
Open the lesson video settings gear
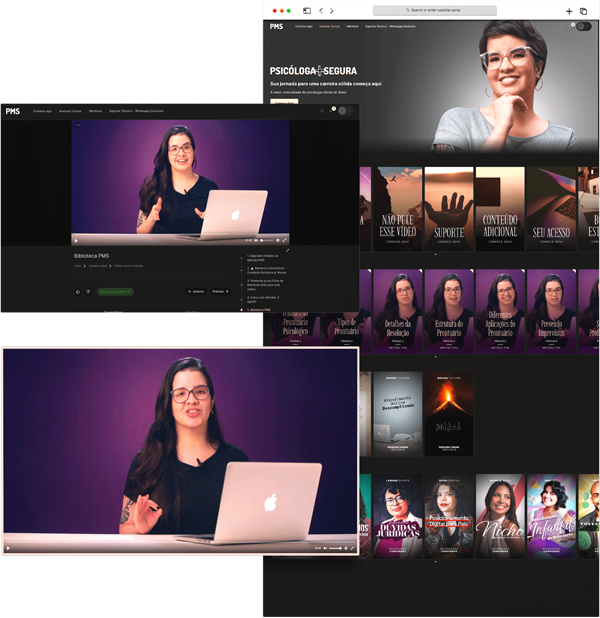click(x=278, y=240)
